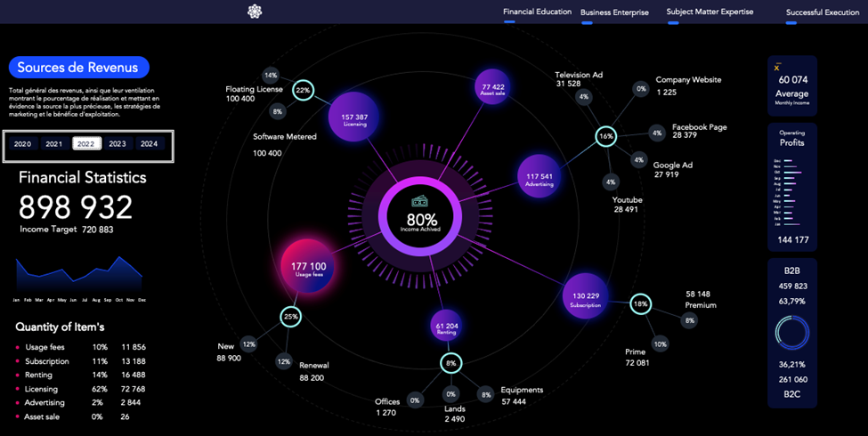Select the Licensing 157 387 bubble
The height and width of the screenshot is (436, 868).
point(354,117)
